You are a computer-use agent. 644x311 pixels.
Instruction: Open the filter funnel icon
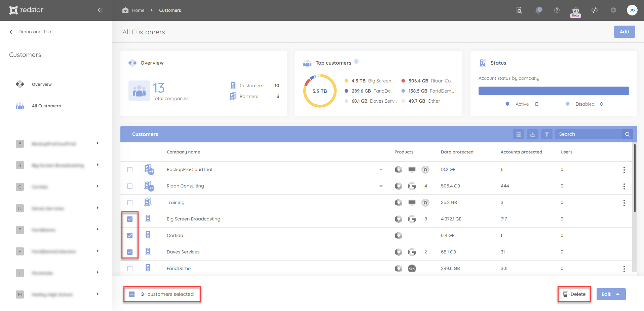(547, 134)
